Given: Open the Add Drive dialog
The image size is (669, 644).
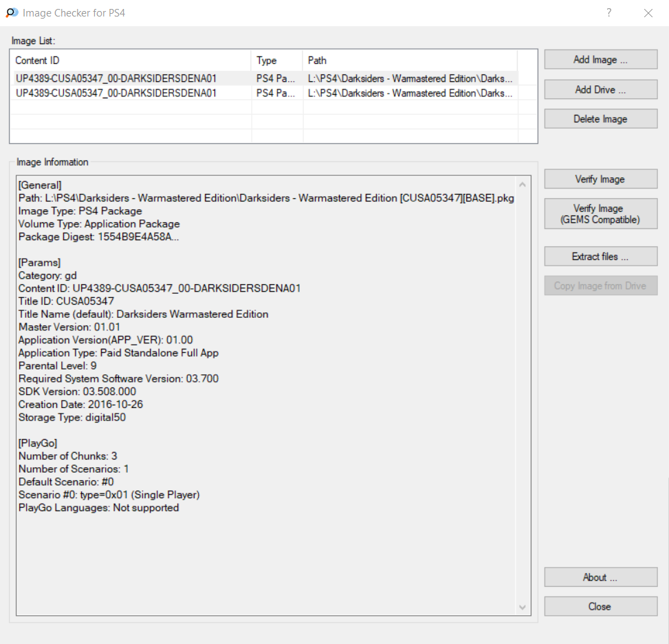Looking at the screenshot, I should 600,89.
